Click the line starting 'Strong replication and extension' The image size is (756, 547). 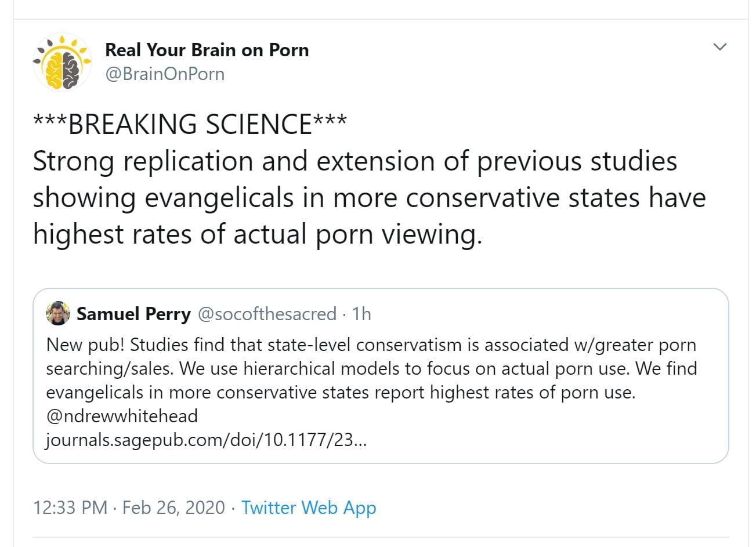[x=355, y=161]
